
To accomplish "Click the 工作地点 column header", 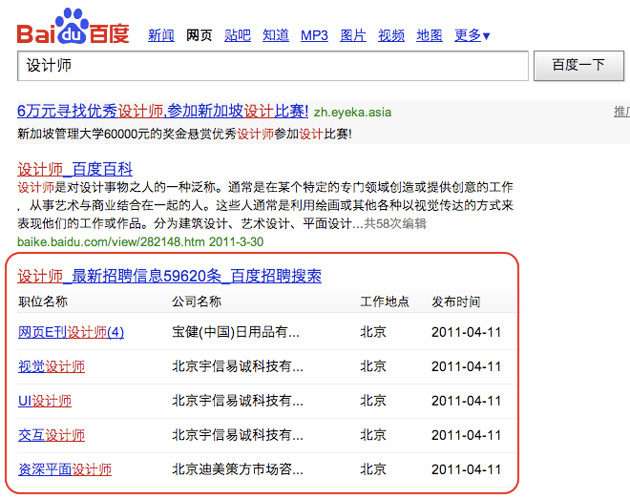I will (385, 301).
